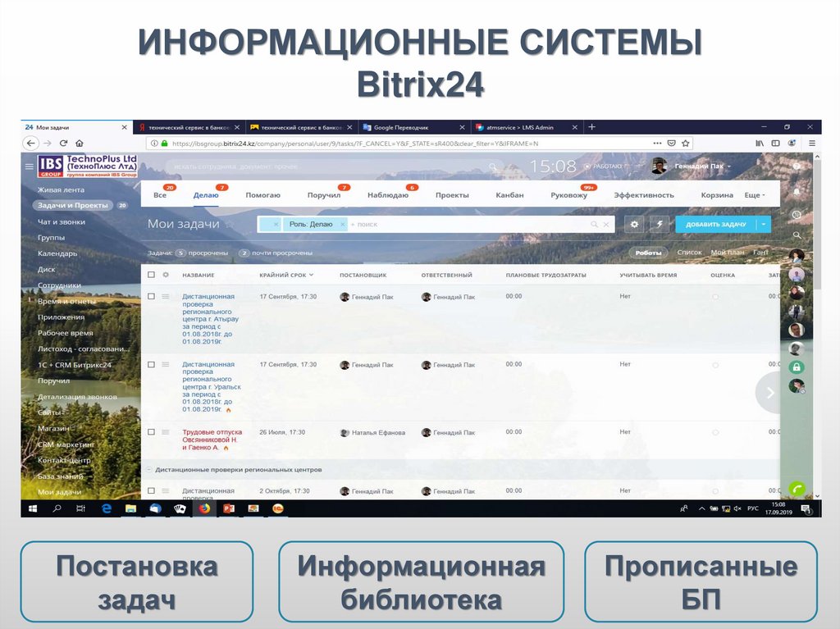The width and height of the screenshot is (840, 629).
Task: Launch PowerPoint from the taskbar
Action: pyautogui.click(x=229, y=508)
